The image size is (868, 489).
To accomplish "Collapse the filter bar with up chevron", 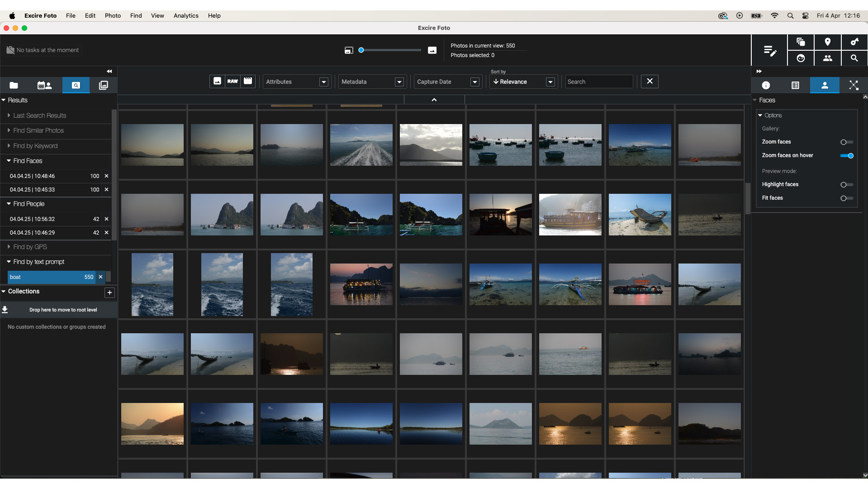I will coord(434,100).
